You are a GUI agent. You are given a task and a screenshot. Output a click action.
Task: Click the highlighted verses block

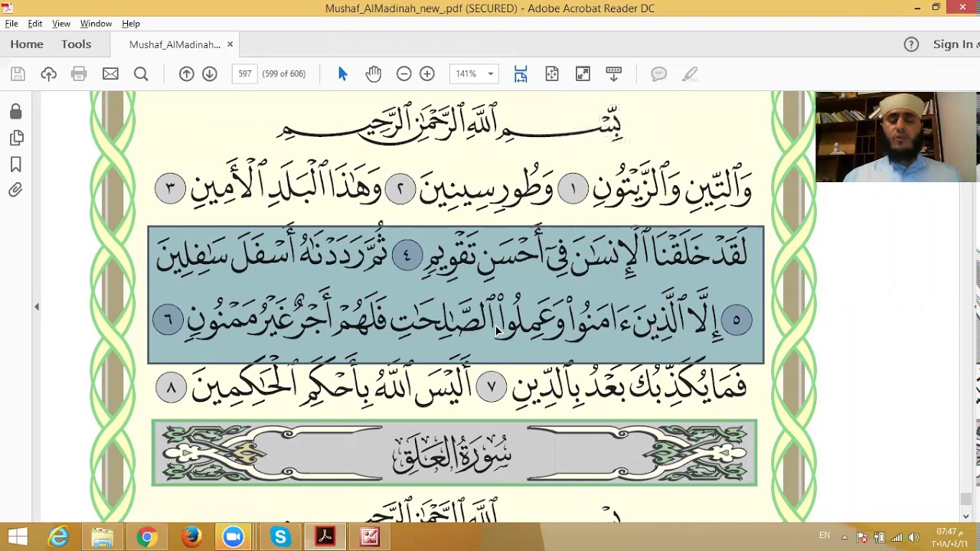tap(456, 295)
